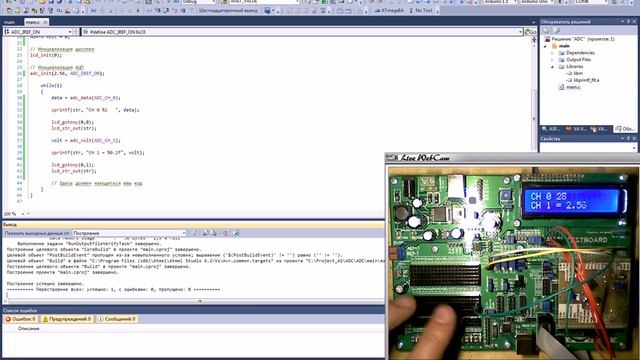The image size is (640, 360).
Task: Open main.c in Solution Explorer tree
Action: pos(573,87)
